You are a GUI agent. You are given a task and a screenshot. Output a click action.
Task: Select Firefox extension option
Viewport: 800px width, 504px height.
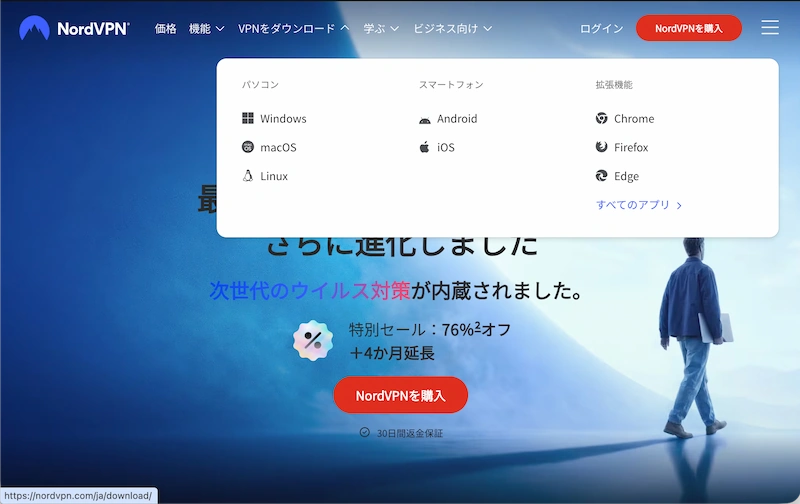click(x=621, y=147)
